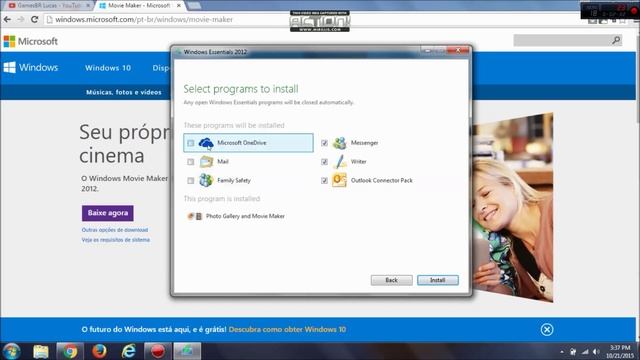The image size is (640, 360).
Task: Open the Windows 10 menu item
Action: [108, 68]
